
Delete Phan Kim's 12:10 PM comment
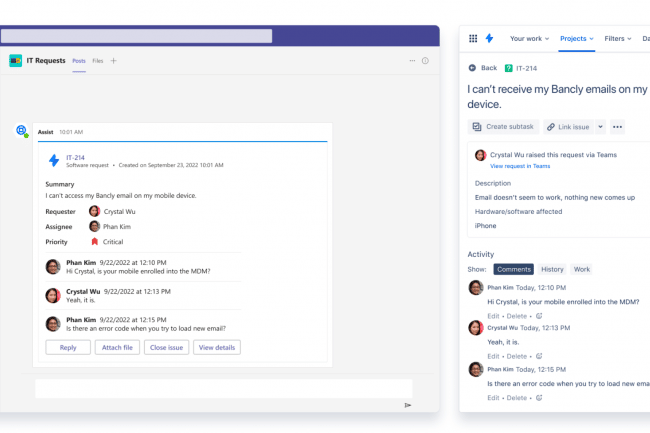coord(517,316)
